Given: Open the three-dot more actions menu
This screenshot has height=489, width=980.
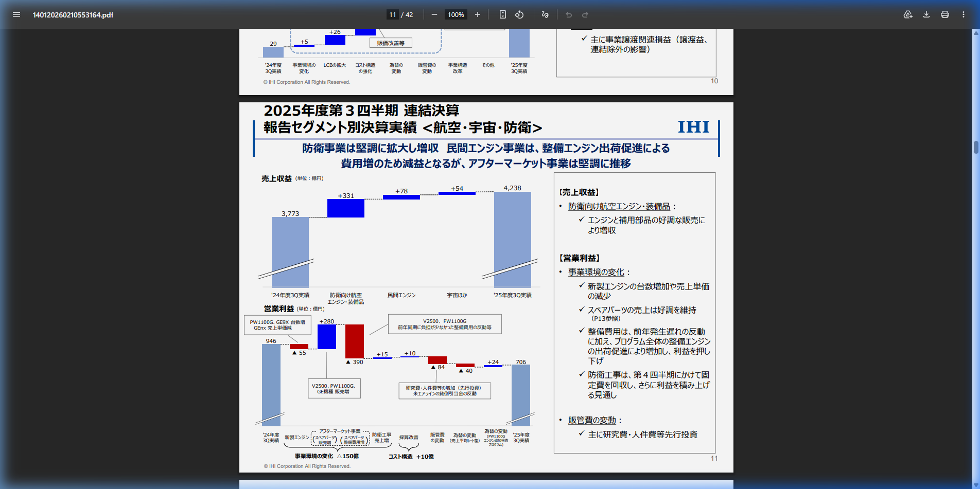Looking at the screenshot, I should point(964,14).
